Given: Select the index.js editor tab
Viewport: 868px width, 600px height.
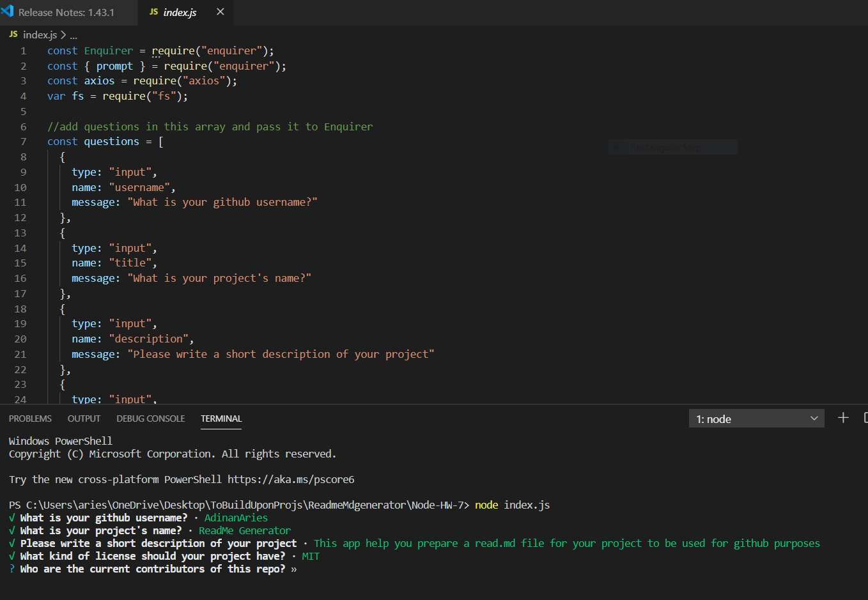Looking at the screenshot, I should click(180, 12).
